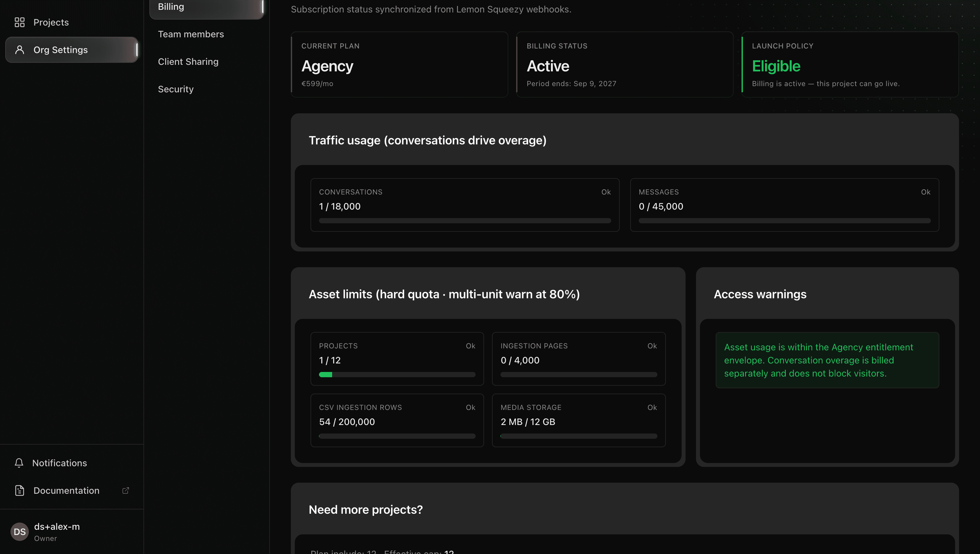Open the Documentation link
The width and height of the screenshot is (980, 554).
tap(72, 490)
